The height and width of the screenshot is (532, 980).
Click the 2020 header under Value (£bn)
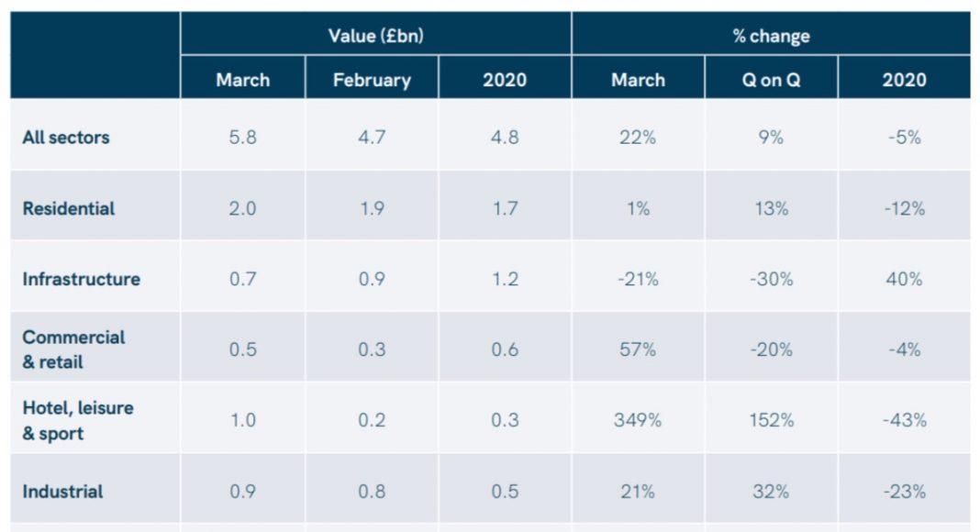pos(505,80)
